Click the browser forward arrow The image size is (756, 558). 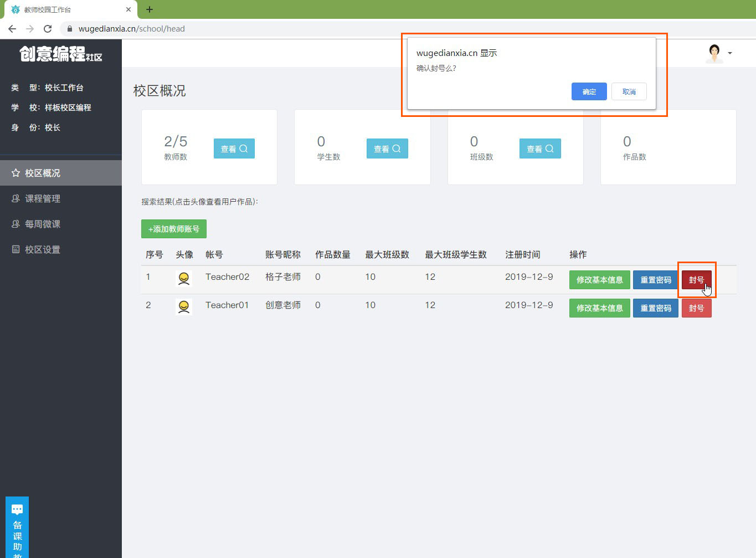click(x=30, y=29)
